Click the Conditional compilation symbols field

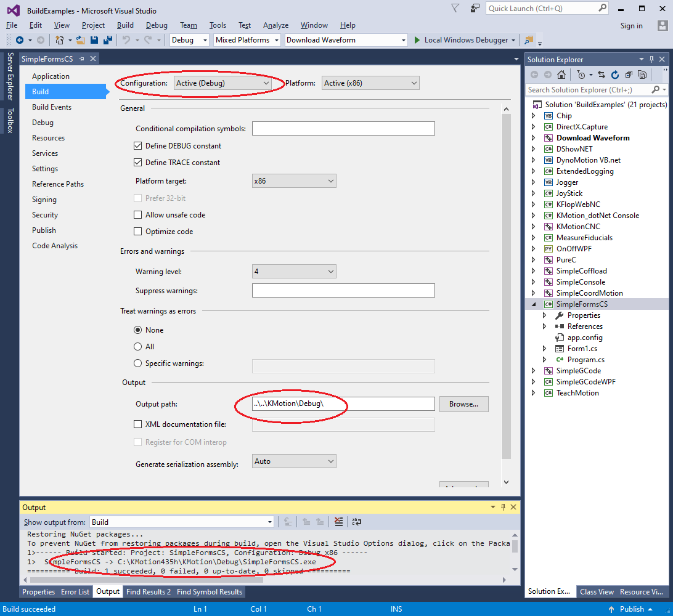(343, 129)
